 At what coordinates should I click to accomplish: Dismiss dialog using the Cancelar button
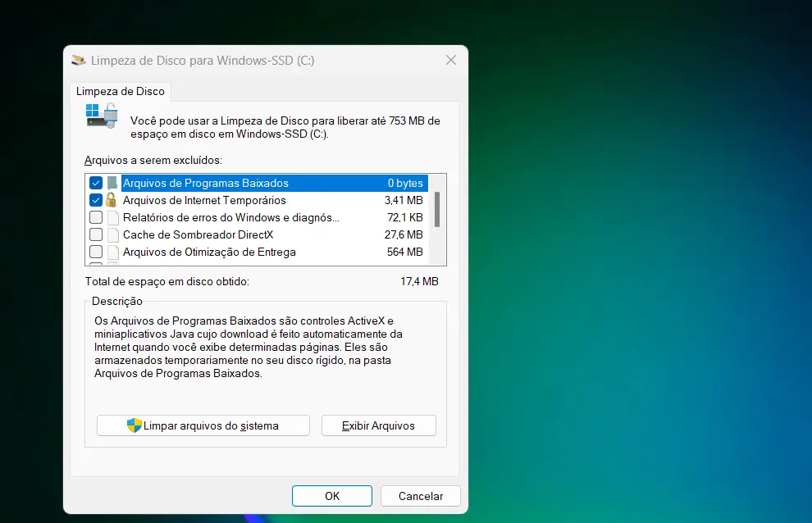420,496
